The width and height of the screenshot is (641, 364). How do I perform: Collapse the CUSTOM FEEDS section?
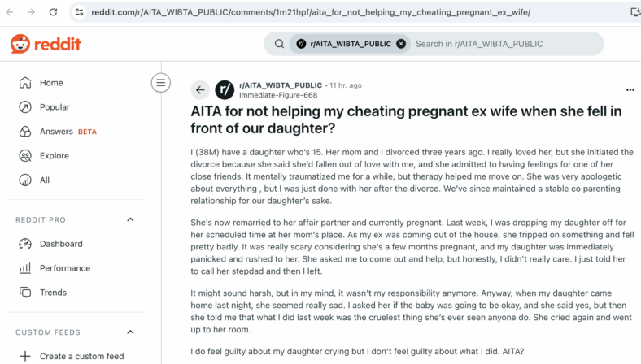pos(130,332)
